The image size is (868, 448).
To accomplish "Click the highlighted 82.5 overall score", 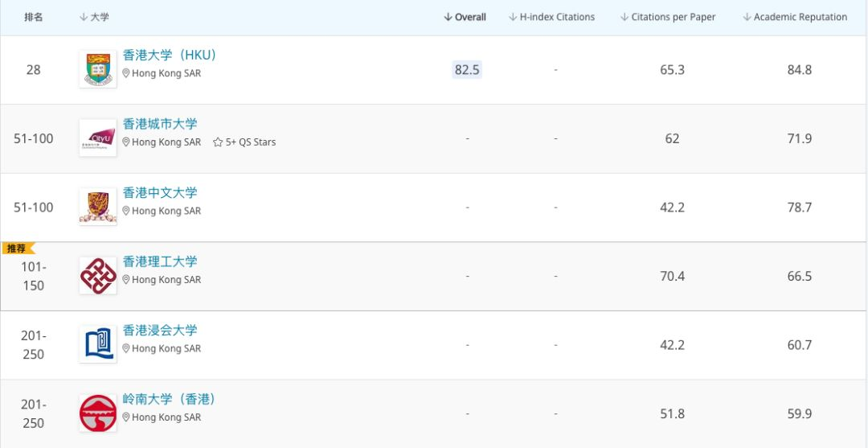I will click(x=467, y=70).
